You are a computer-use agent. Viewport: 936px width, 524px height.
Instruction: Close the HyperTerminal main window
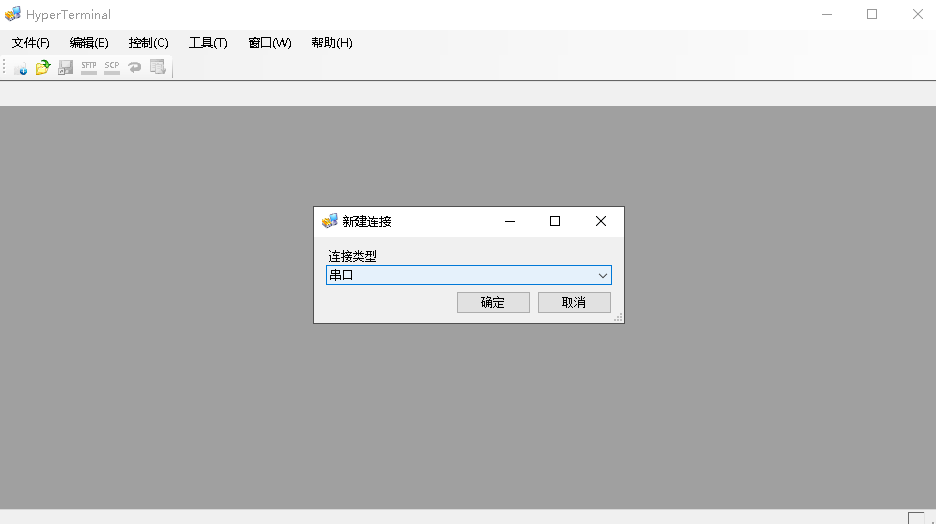tap(917, 14)
